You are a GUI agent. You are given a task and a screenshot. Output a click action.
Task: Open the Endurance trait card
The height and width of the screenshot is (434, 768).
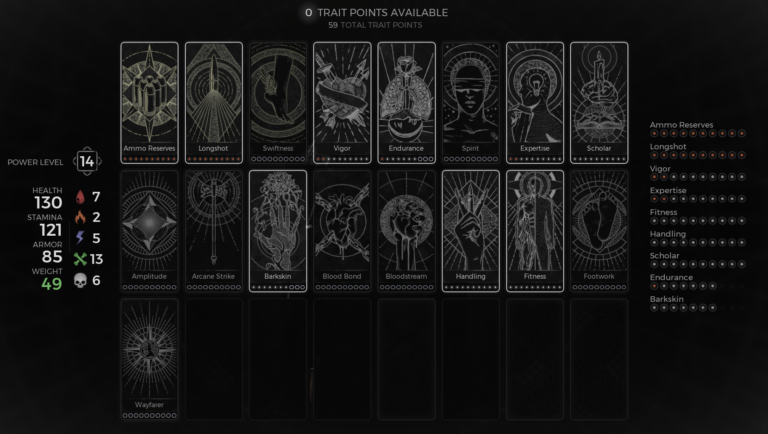(406, 103)
